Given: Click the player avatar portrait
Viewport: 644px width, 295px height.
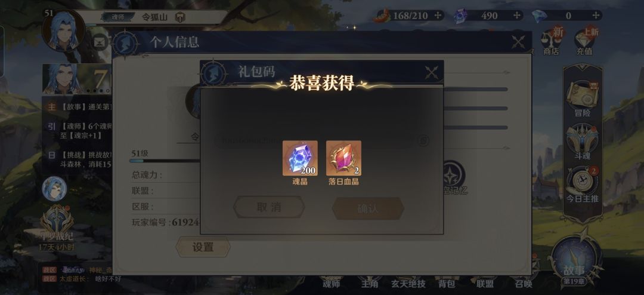Looking at the screenshot, I should coord(64,30).
